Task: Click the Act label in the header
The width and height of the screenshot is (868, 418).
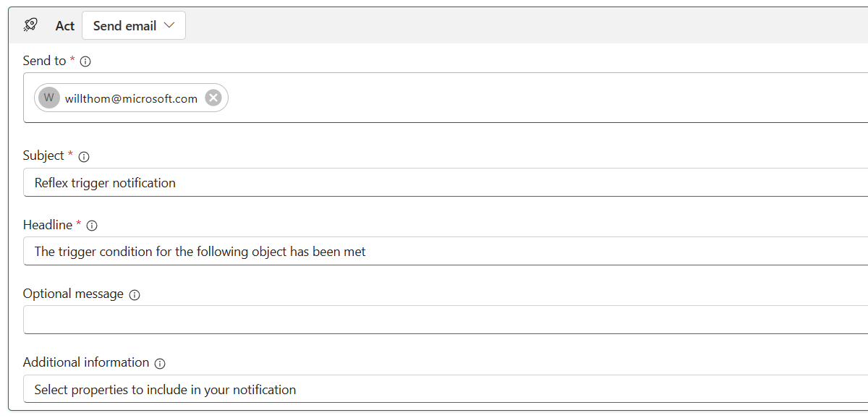Action: [65, 25]
